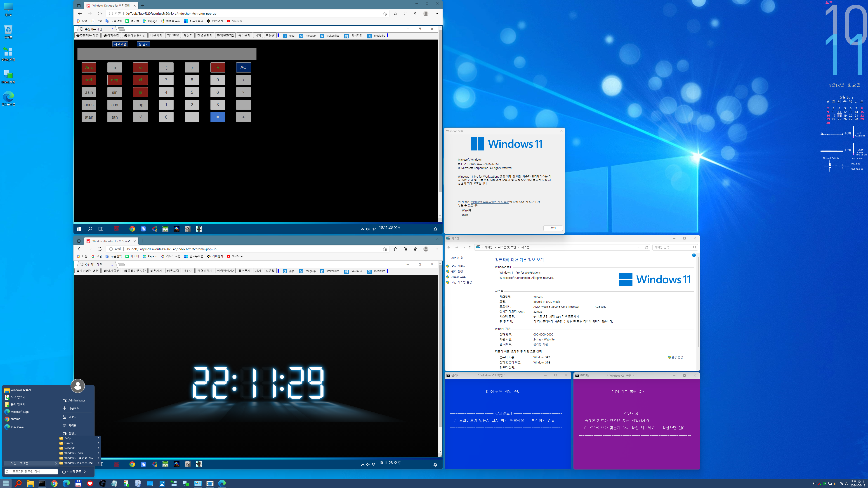868x488 pixels.
Task: Open Microsoft 소프트웨어 사용 조건 link
Action: click(x=490, y=202)
